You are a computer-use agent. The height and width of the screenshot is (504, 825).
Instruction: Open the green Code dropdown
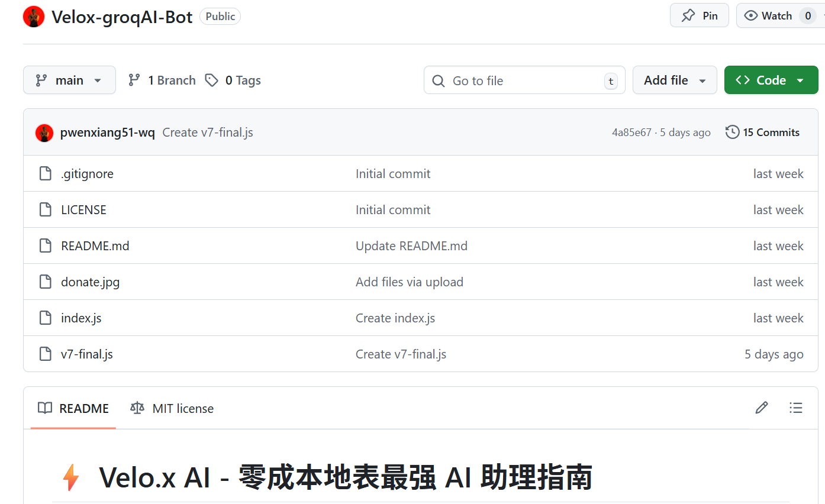771,79
